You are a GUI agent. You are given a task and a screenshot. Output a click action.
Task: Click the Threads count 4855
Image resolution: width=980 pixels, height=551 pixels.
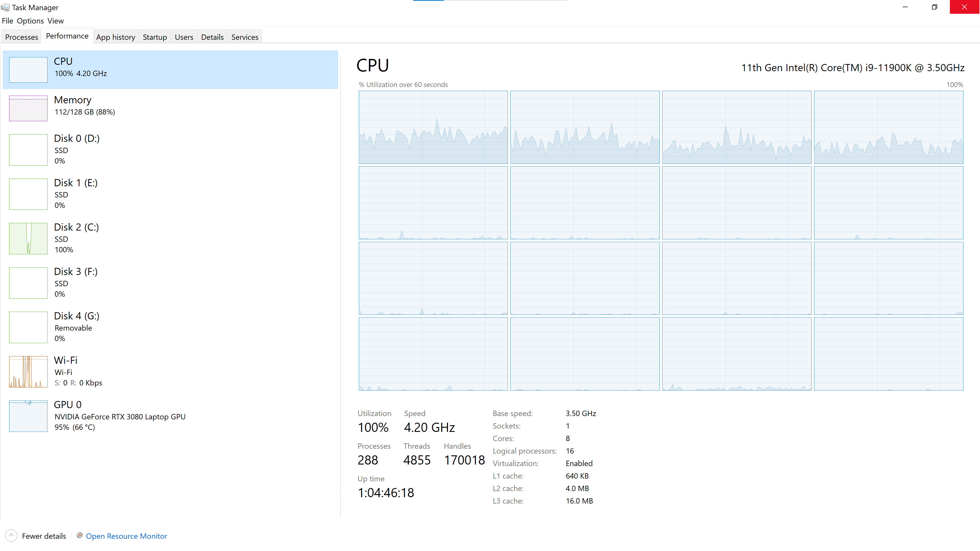pyautogui.click(x=416, y=460)
